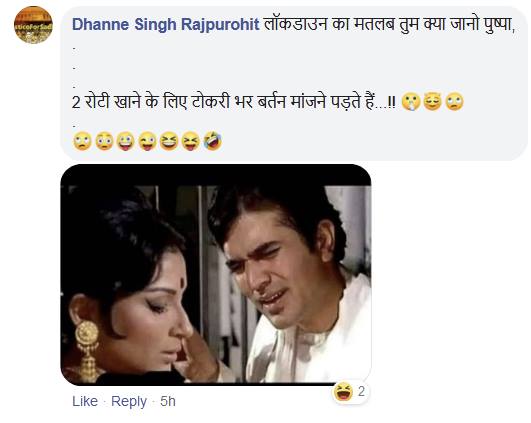Reply to the lockdown meme comment
531x423 pixels.
(x=129, y=402)
